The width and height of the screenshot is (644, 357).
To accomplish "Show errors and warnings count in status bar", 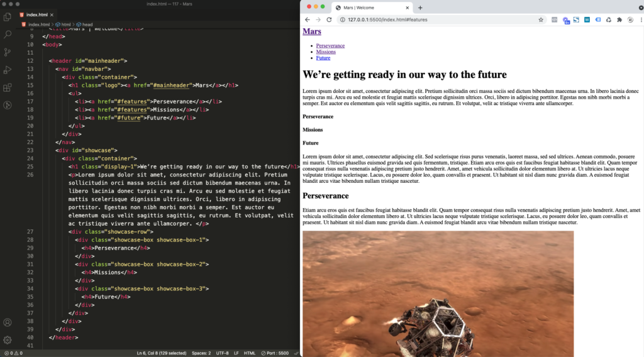I will (14, 353).
